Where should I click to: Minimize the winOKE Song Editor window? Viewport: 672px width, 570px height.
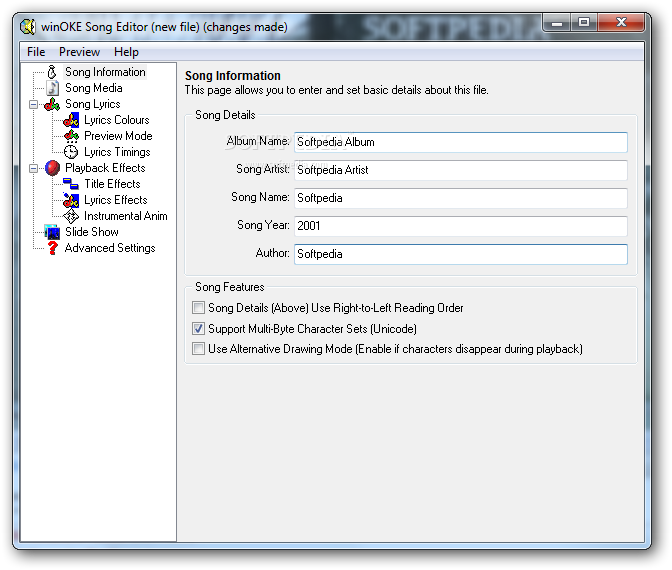point(557,22)
